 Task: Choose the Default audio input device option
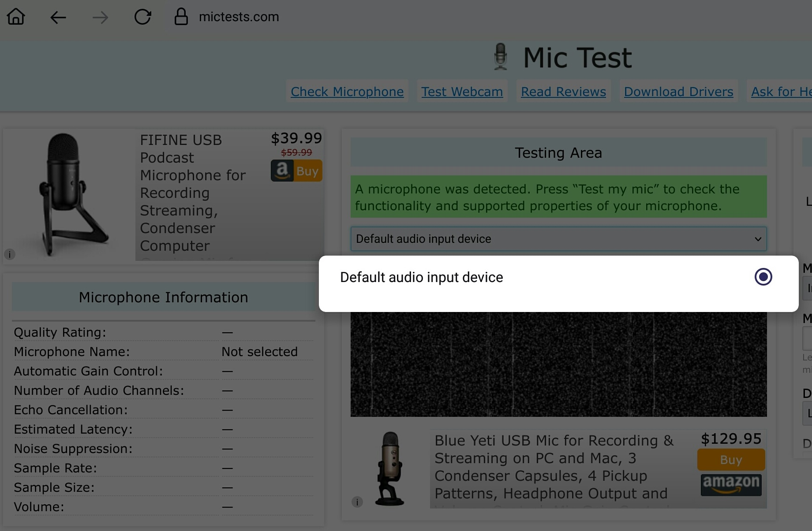(x=558, y=277)
